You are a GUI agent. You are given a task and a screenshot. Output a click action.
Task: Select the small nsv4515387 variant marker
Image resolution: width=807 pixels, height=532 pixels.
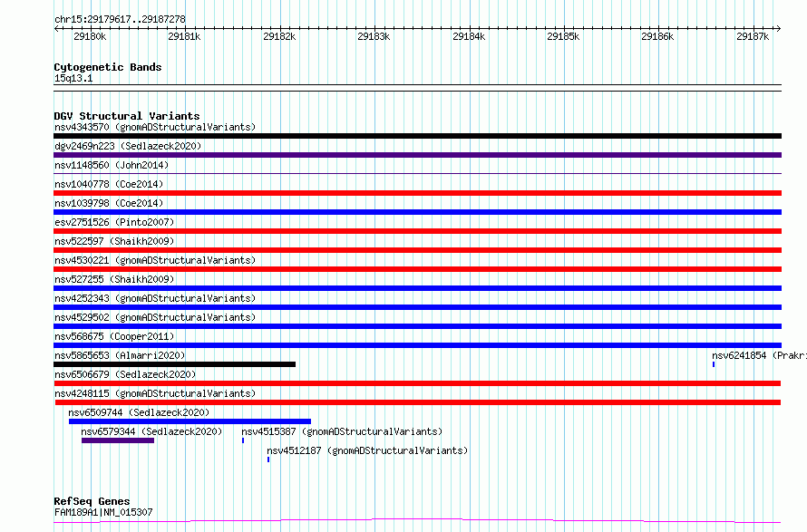[x=243, y=440]
